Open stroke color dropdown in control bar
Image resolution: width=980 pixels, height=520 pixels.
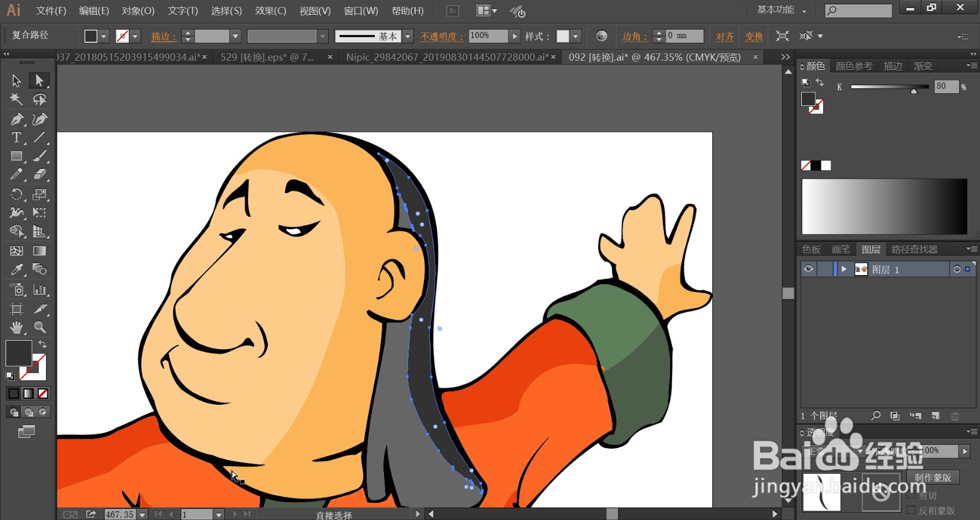[x=135, y=36]
